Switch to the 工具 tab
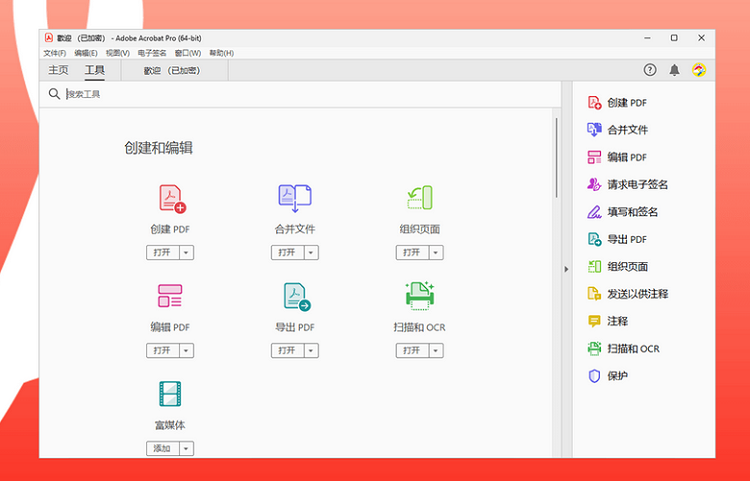The image size is (750, 481). [95, 70]
